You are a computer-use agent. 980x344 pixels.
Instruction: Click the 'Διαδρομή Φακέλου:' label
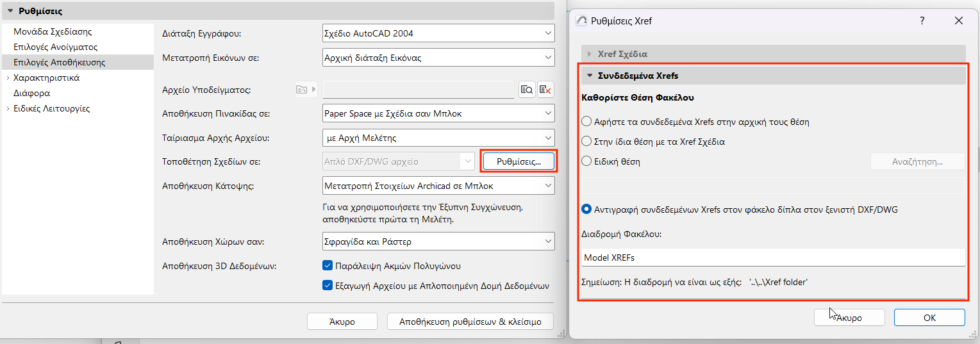(622, 234)
